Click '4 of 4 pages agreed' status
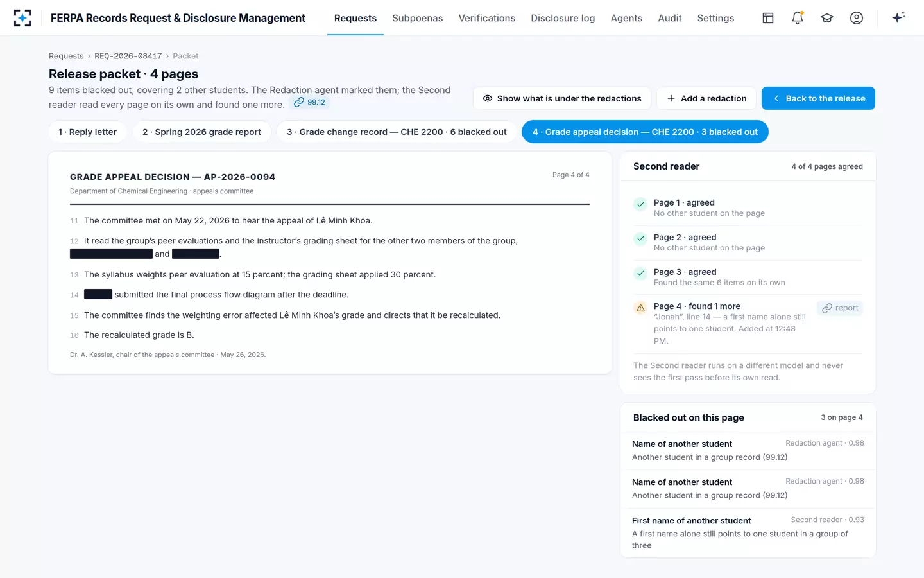 827,166
